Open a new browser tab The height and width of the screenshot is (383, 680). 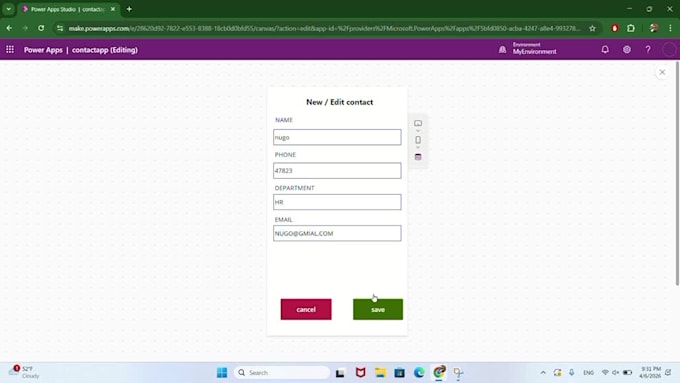pos(129,9)
